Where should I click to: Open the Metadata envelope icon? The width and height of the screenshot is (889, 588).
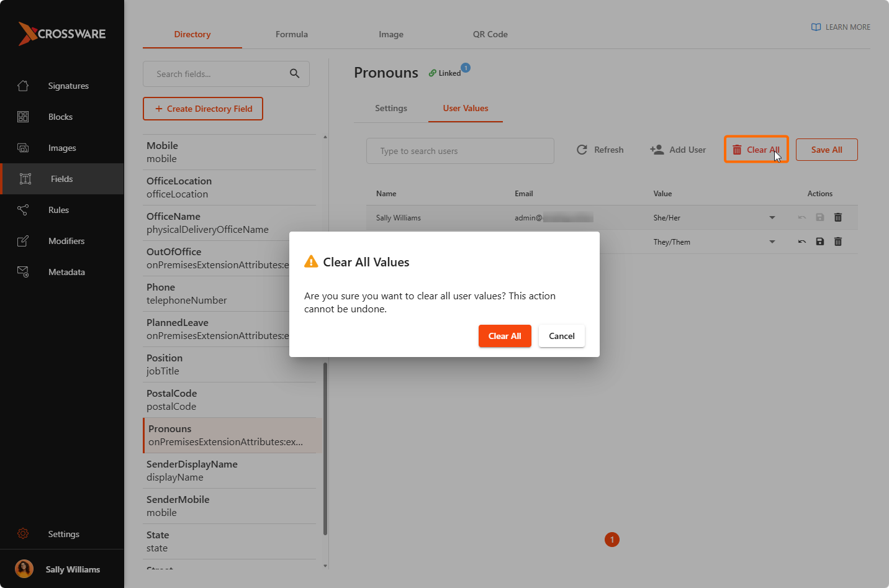pos(23,272)
